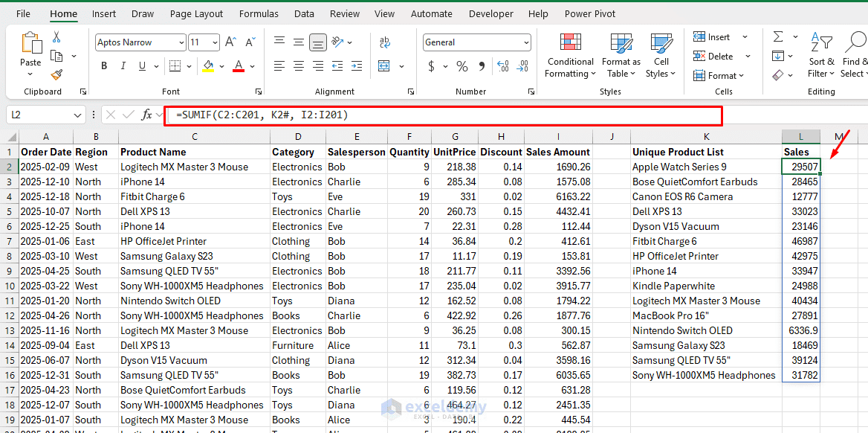Switch to the Power Pivot tab
Image resolution: width=868 pixels, height=433 pixels.
coord(590,14)
